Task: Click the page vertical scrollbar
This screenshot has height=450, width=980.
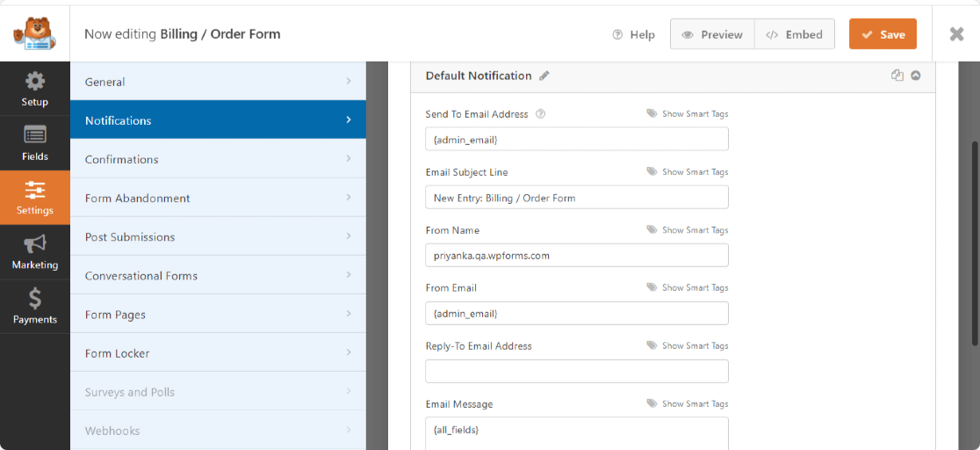Action: click(x=975, y=244)
